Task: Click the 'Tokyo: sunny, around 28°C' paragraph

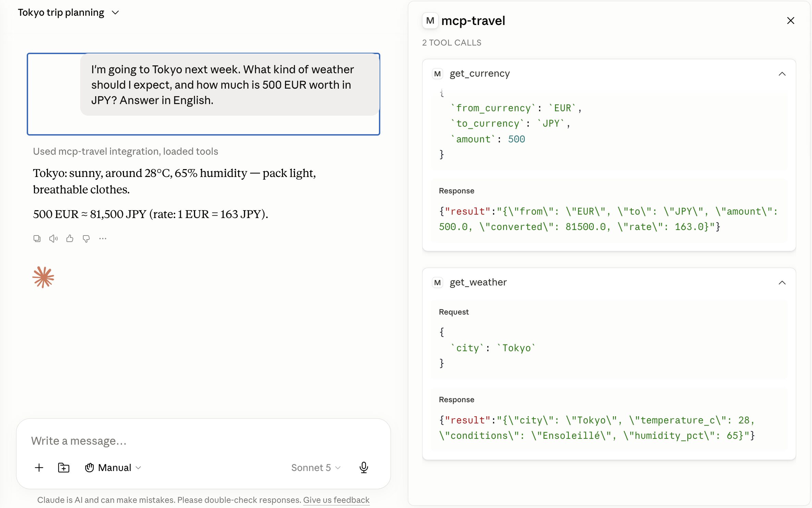Action: [174, 181]
